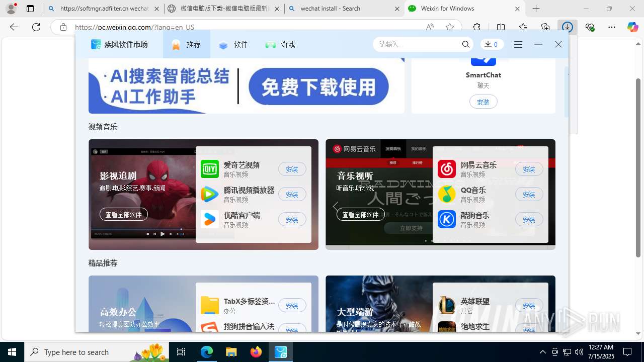Click the QQ音乐 app icon
The width and height of the screenshot is (644, 362).
(447, 194)
